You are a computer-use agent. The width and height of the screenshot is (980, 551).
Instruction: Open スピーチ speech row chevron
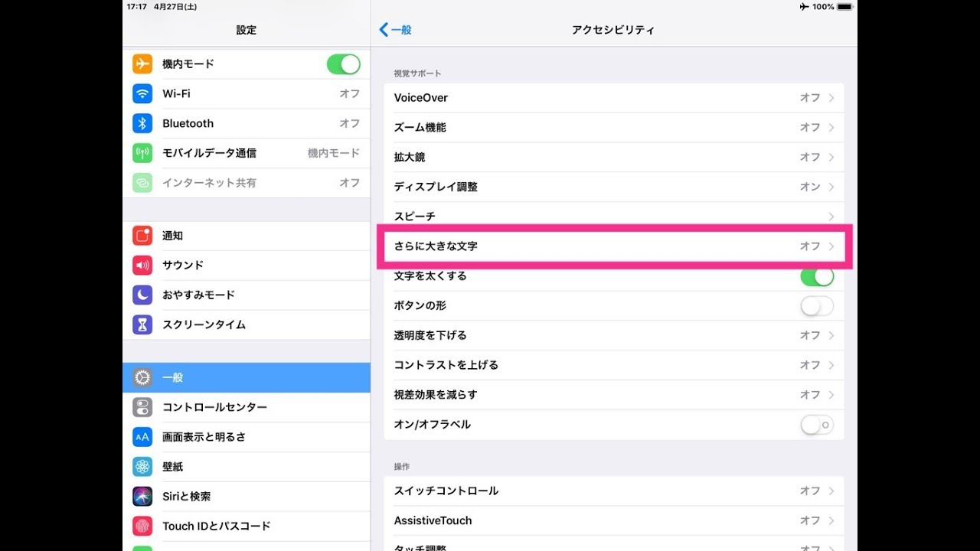pyautogui.click(x=831, y=217)
